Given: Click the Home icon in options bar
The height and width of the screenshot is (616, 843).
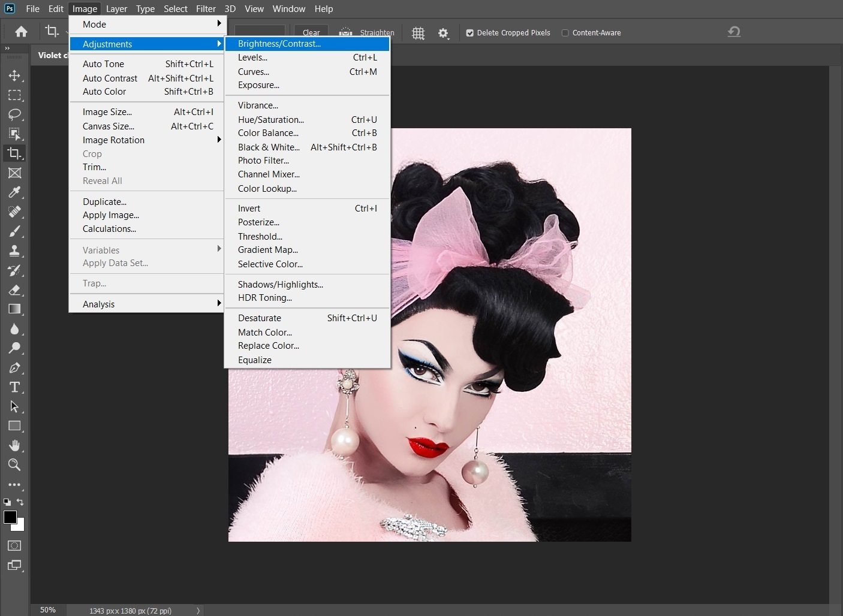Looking at the screenshot, I should point(21,32).
